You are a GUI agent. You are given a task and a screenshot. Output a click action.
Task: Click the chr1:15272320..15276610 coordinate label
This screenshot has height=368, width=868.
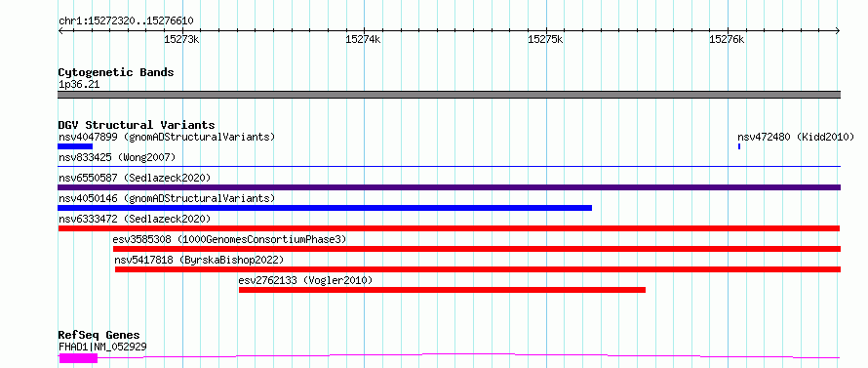126,21
